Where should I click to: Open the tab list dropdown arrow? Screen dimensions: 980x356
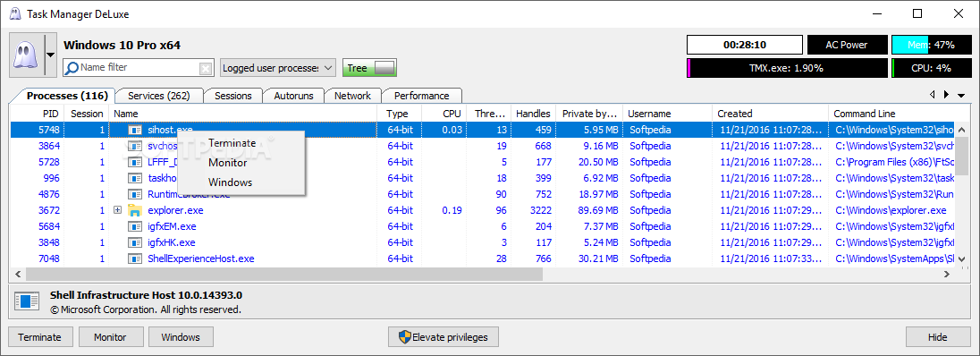coord(961,95)
